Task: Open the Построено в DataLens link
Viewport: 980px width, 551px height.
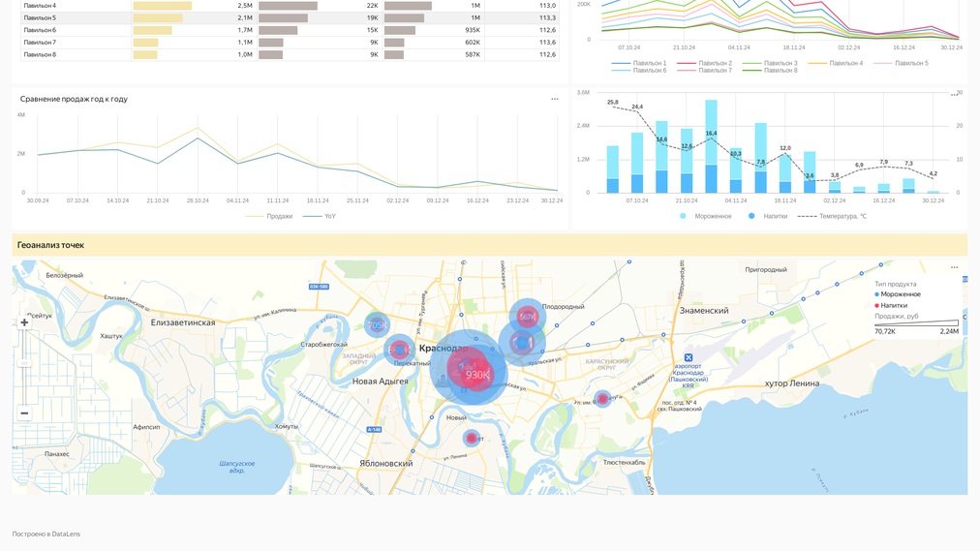Action: [46, 534]
